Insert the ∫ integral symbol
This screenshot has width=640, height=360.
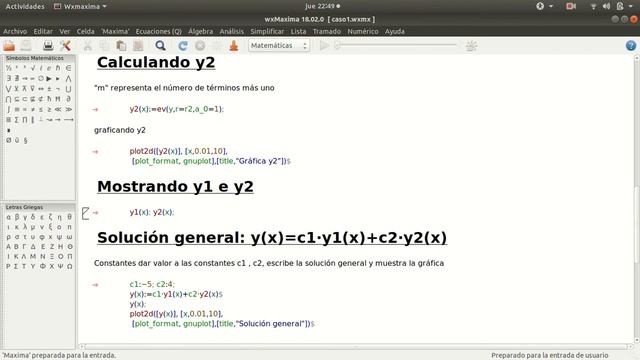pos(8,109)
